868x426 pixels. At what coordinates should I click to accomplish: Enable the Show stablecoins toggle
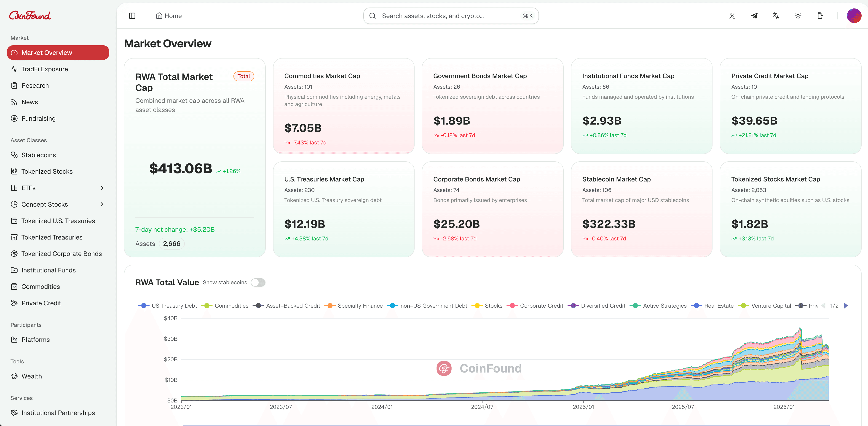click(x=258, y=282)
